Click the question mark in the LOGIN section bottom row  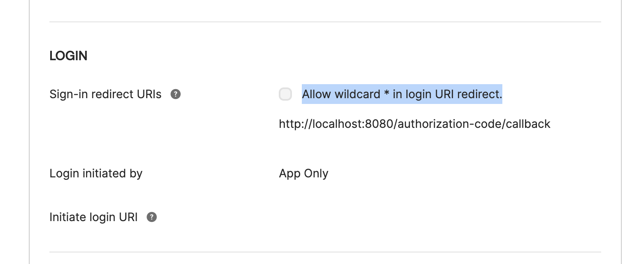151,217
